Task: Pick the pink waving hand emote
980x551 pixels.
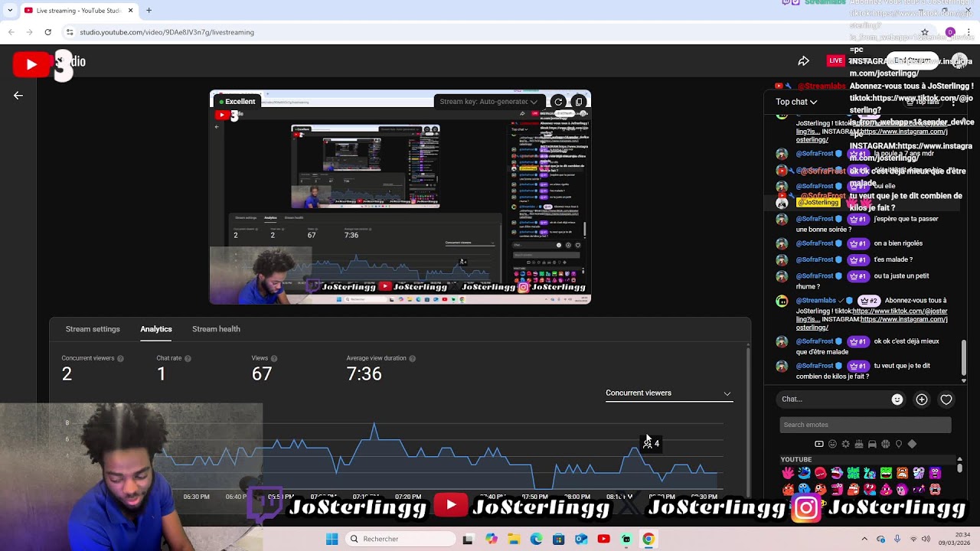Action: pos(788,473)
